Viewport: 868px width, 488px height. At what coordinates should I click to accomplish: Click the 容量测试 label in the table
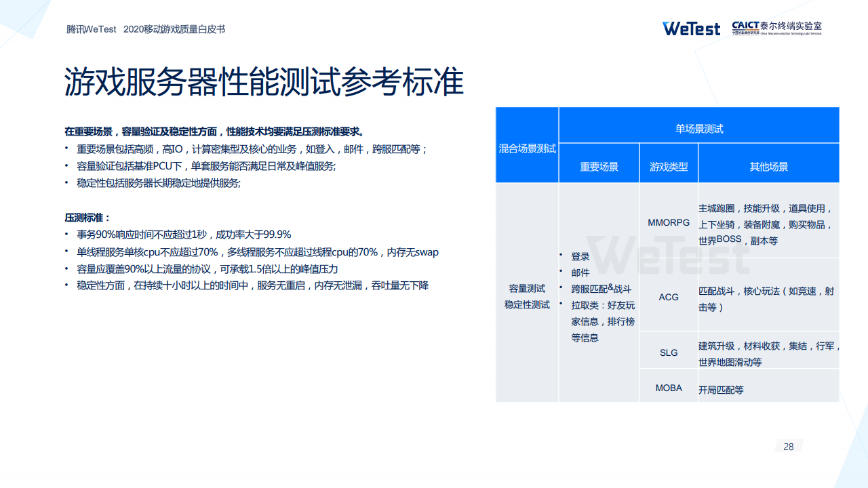pyautogui.click(x=527, y=289)
